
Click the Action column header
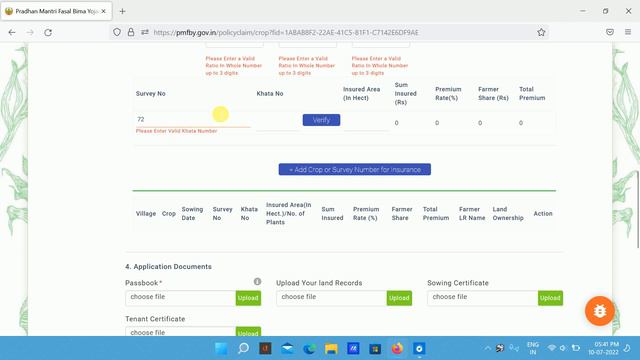click(x=543, y=213)
